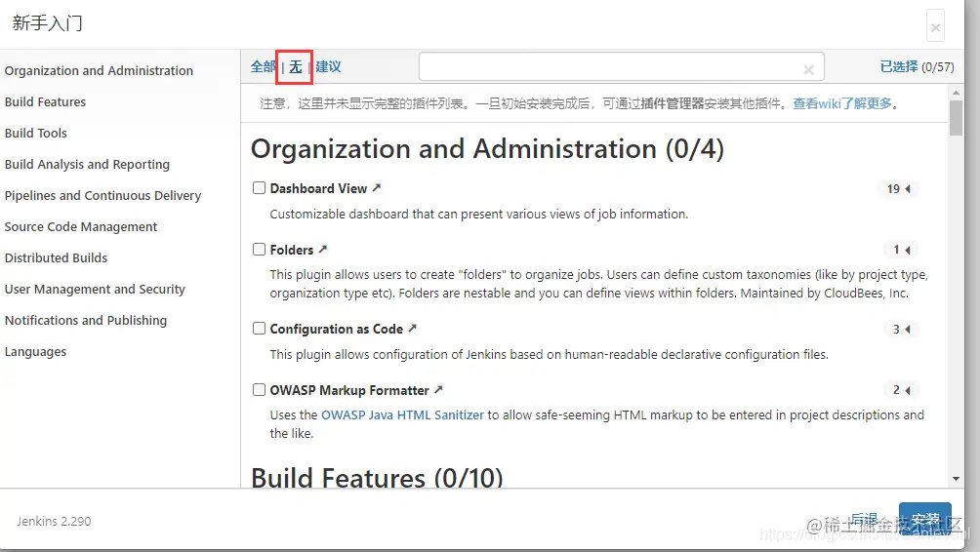This screenshot has width=980, height=552.
Task: Click the Organization and Administration (0/4) heading
Action: pos(487,149)
